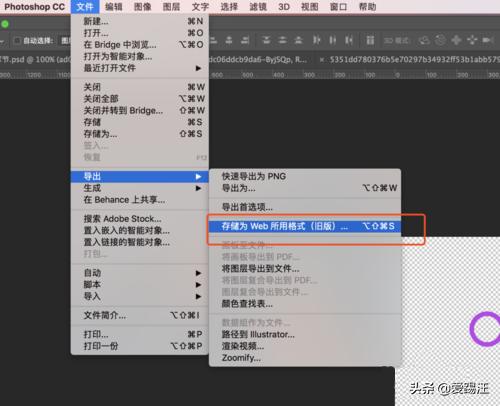Screen dimensions: 500x406
Task: Open the 3D menu
Action: pos(284,7)
